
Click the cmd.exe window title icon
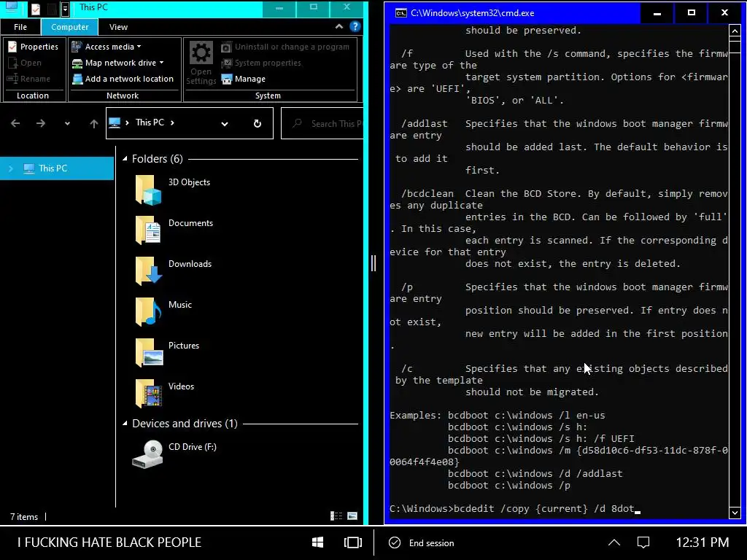400,13
